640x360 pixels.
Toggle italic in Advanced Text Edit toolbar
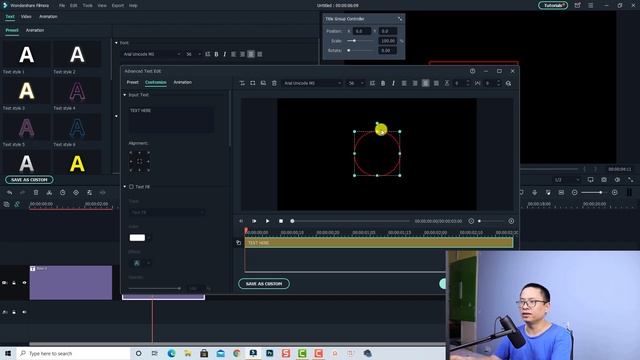click(393, 83)
